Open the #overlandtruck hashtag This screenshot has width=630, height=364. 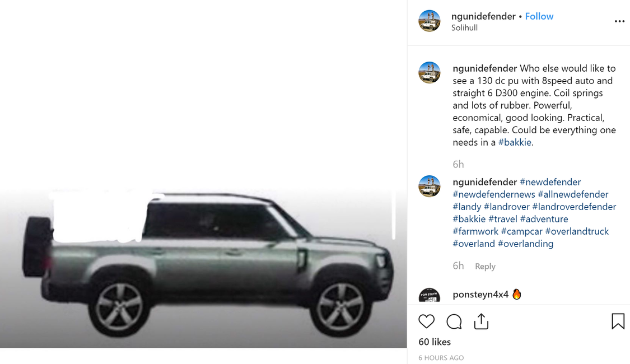(577, 231)
